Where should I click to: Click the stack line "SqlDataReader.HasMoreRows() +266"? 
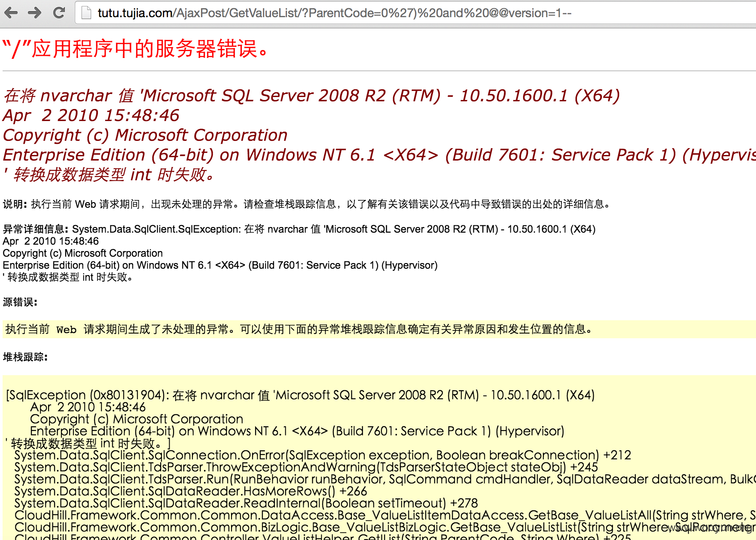coord(191,491)
